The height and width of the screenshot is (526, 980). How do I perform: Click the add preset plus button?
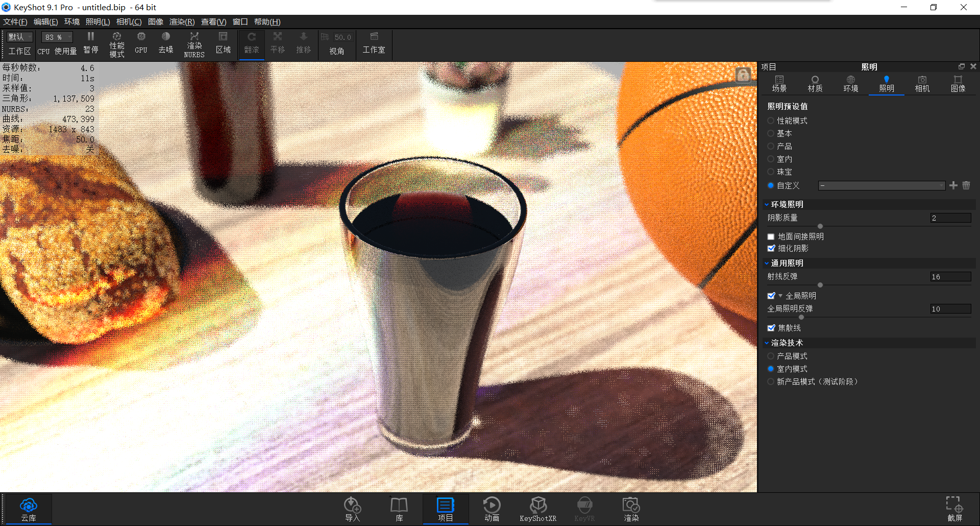953,185
